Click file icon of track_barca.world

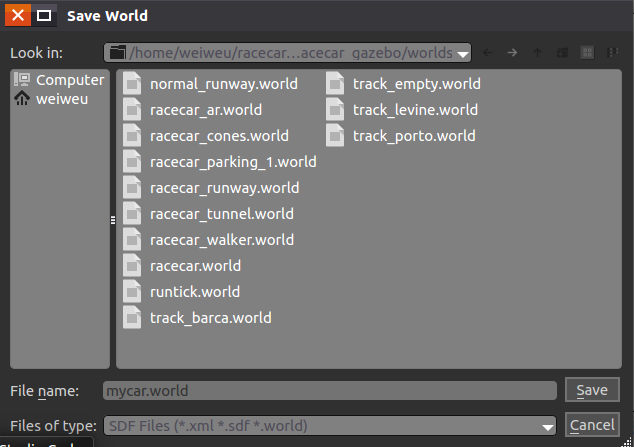tap(132, 318)
